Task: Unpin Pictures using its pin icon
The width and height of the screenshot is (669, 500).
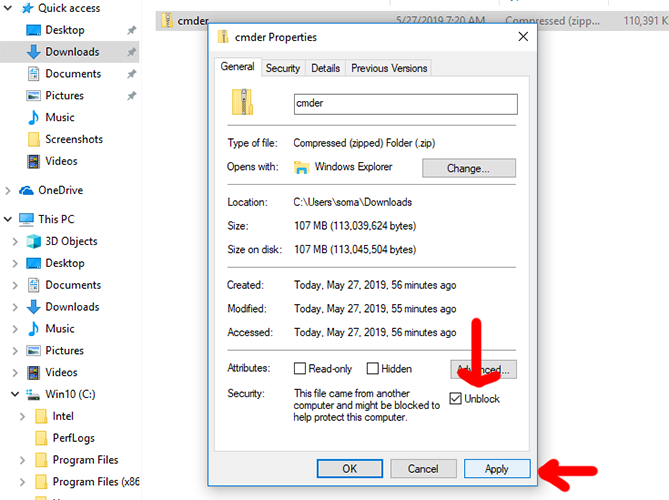Action: coord(131,96)
